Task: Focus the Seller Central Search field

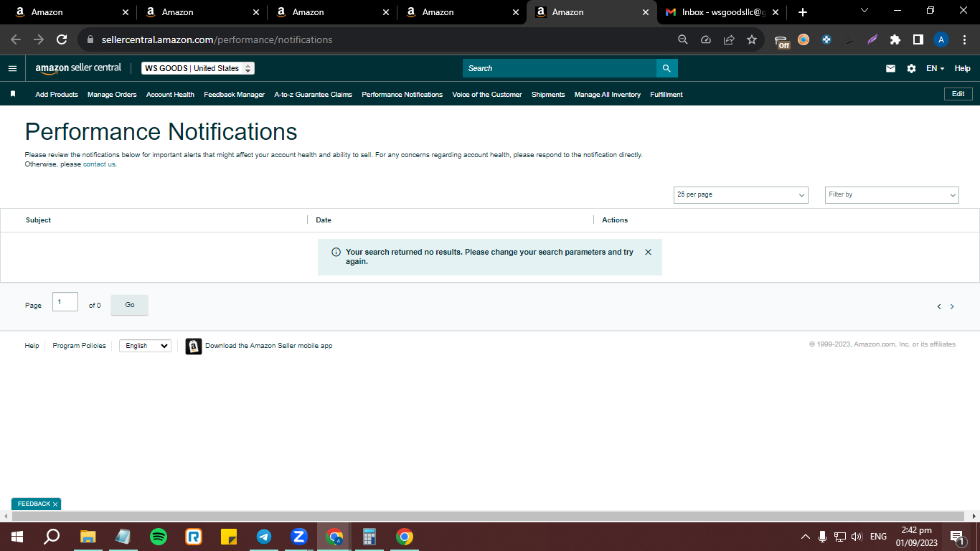Action: click(560, 68)
